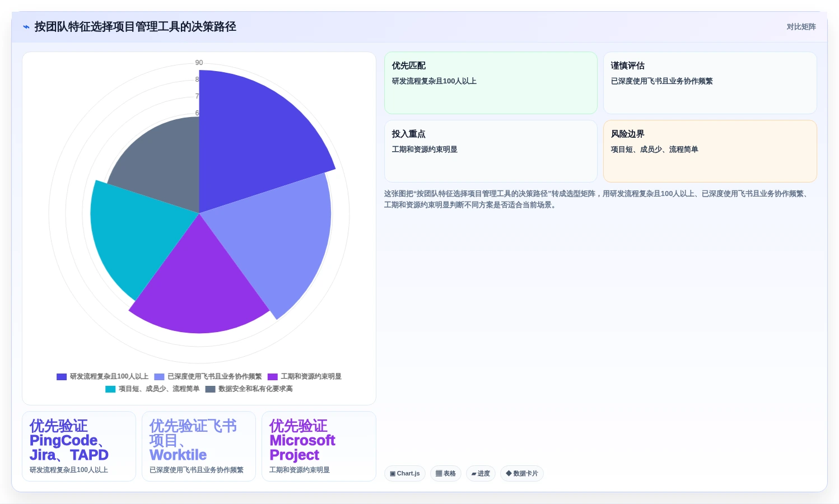This screenshot has width=839, height=504.
Task: Click the description paragraph starting 这张图把
Action: [x=598, y=199]
